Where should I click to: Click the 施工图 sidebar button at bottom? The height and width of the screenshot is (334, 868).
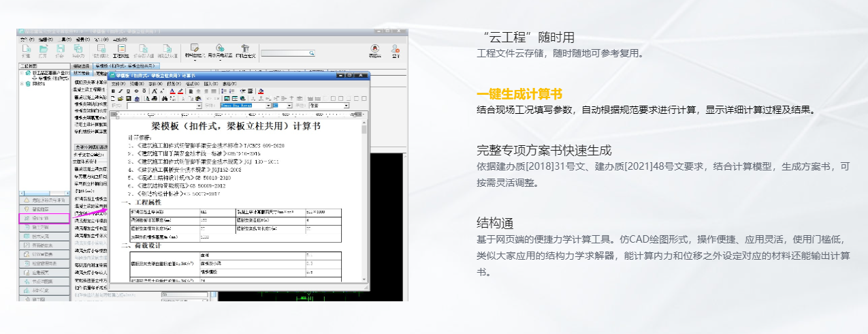click(44, 299)
